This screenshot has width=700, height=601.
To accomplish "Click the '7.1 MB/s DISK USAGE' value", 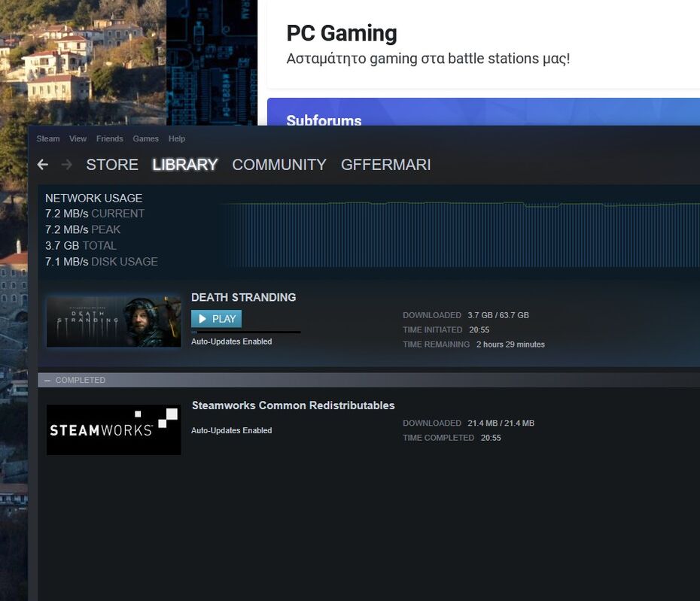I will (102, 262).
